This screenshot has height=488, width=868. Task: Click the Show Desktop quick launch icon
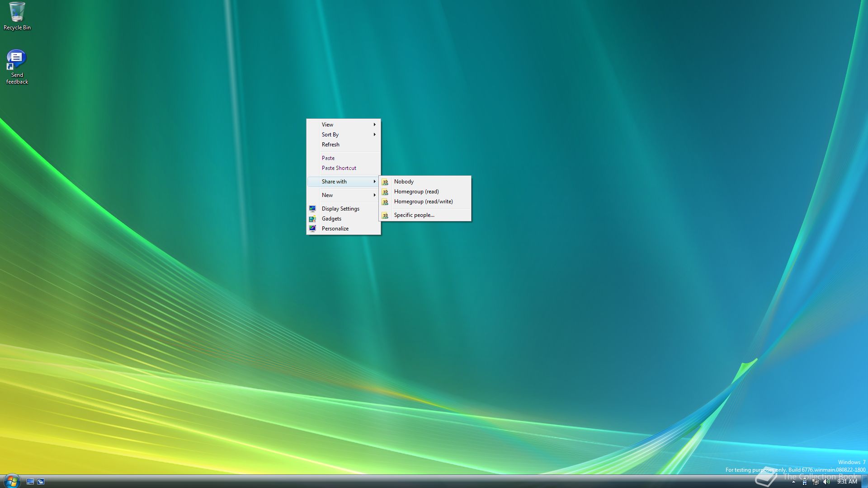click(x=30, y=482)
